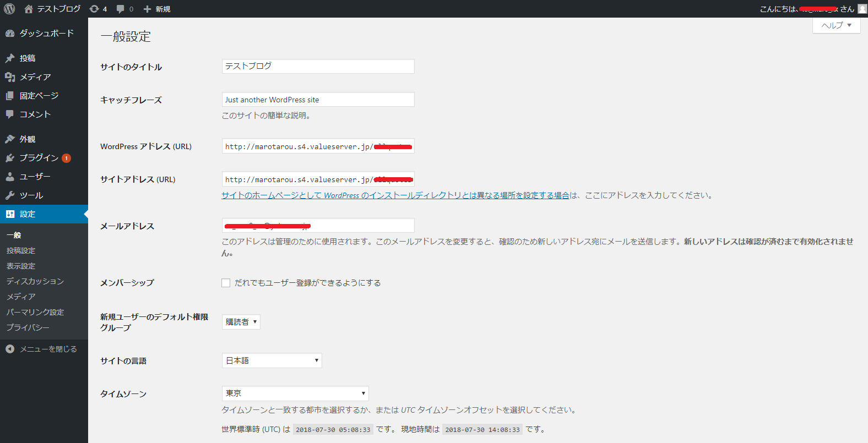Go to メディア in the sidebar
868x443 pixels.
[35, 77]
